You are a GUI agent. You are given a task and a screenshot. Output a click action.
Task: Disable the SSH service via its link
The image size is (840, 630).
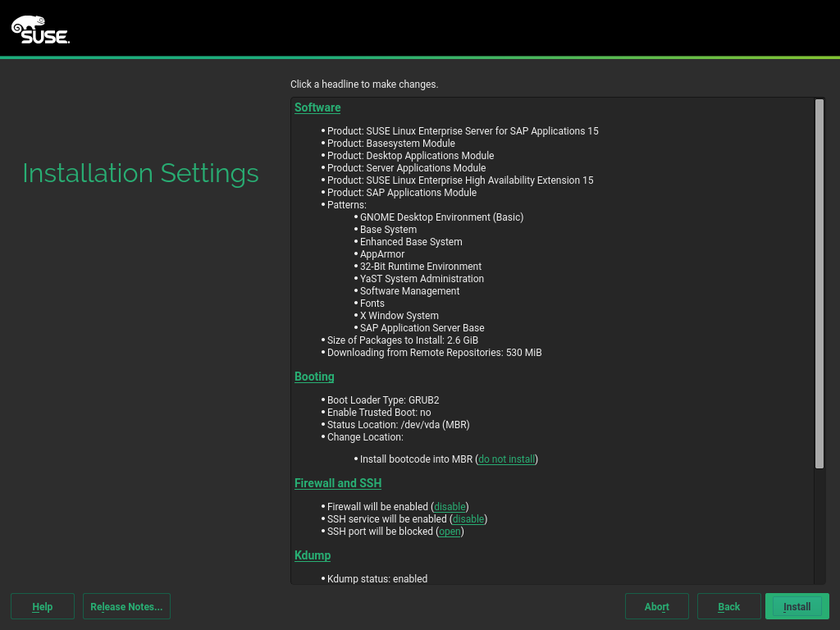point(468,519)
